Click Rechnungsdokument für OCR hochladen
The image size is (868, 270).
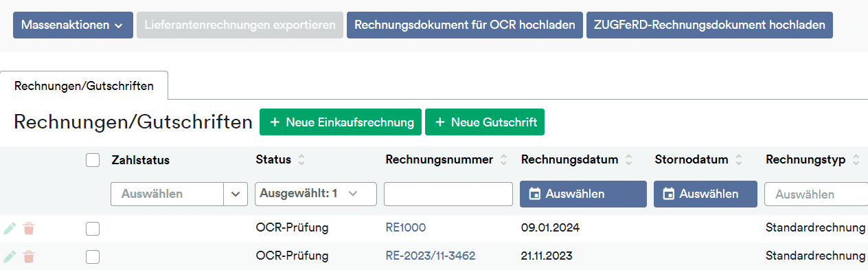tap(465, 25)
